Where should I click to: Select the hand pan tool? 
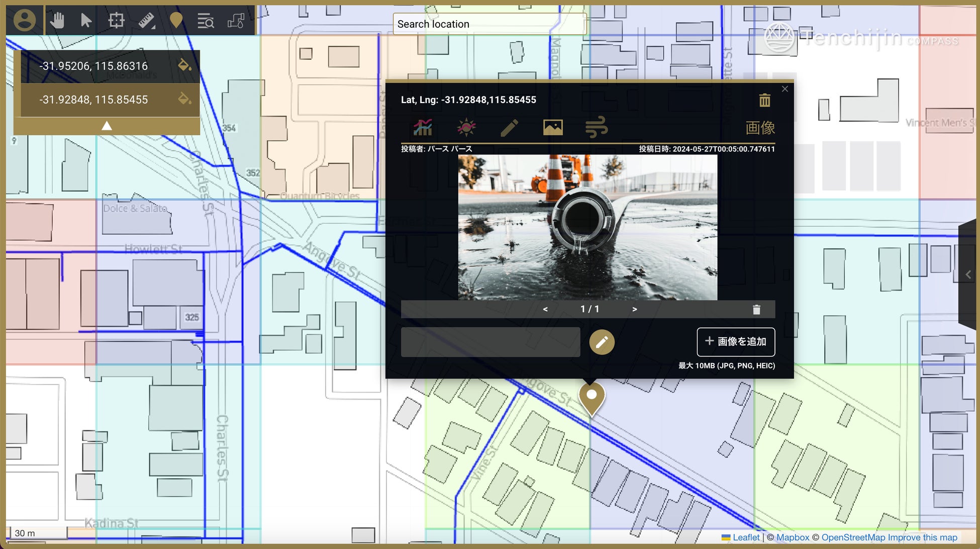[57, 21]
